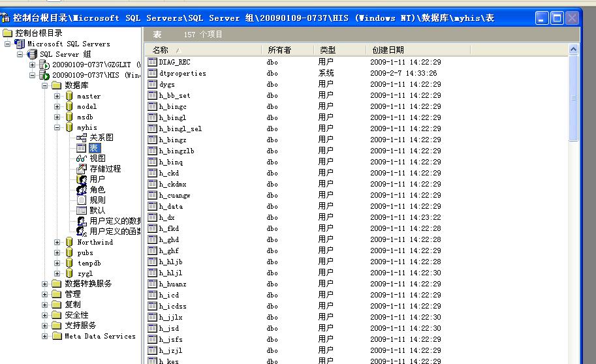This screenshot has width=596, height=364.
Task: Select the h_hljl table name
Action: pos(170,273)
